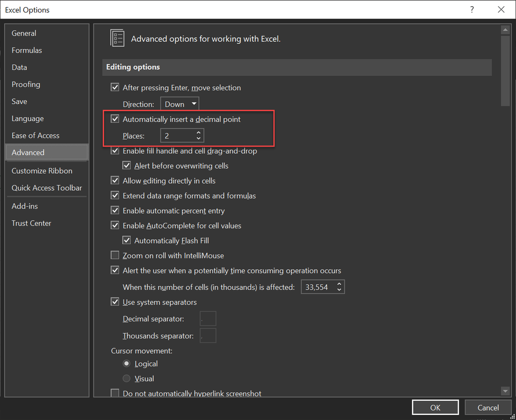Click the Thousands separator field

(208, 335)
